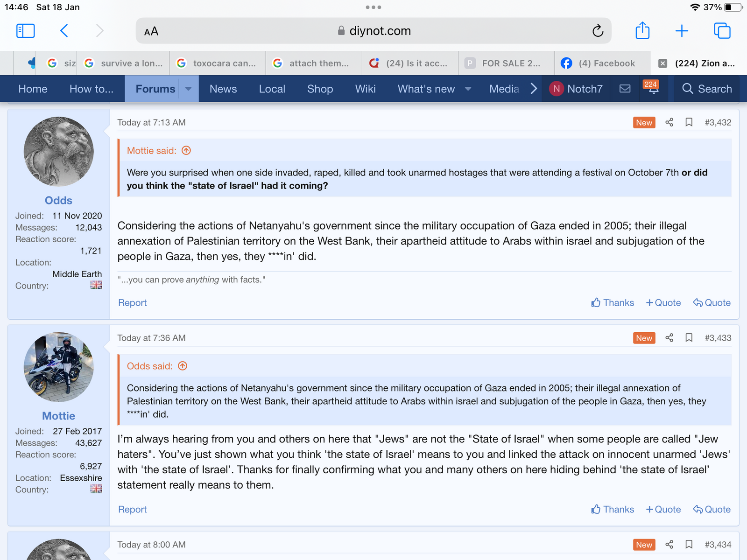The width and height of the screenshot is (747, 560).
Task: Show more navigation items chevron
Action: [x=534, y=89]
